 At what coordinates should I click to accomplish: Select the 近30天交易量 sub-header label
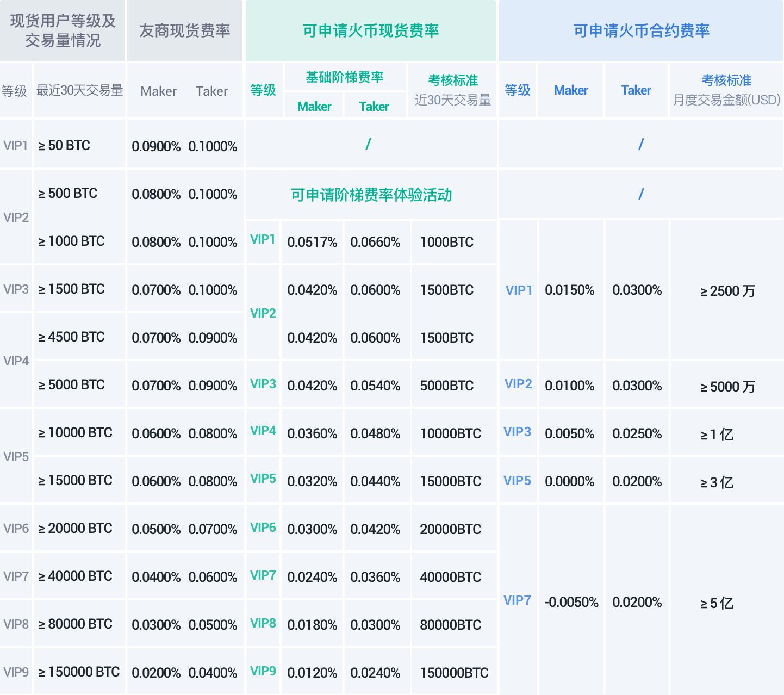click(453, 100)
